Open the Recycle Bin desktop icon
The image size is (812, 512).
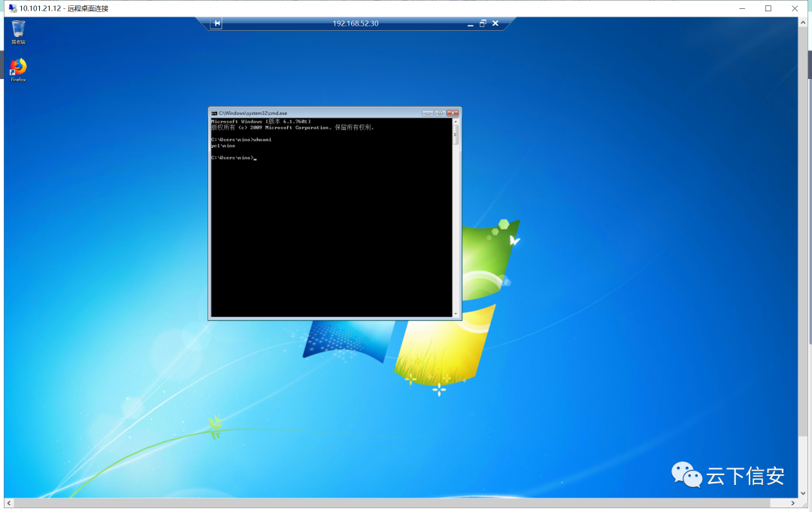[x=18, y=32]
